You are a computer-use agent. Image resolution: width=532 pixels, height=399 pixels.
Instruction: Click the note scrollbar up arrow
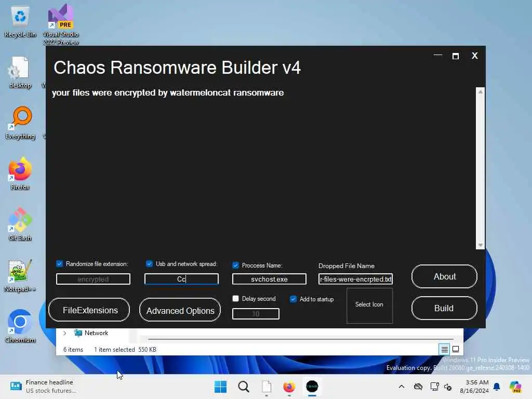481,92
